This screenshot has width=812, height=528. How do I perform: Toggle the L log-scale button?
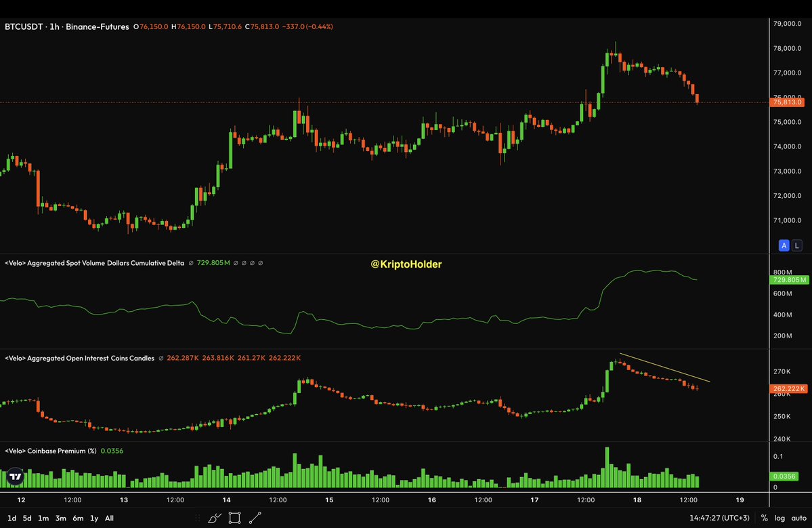click(796, 245)
